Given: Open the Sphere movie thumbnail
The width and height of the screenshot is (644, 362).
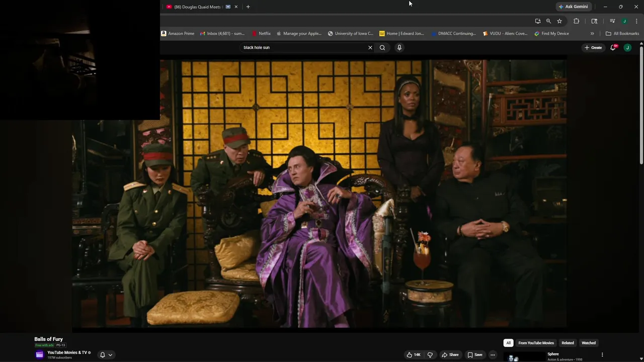Looking at the screenshot, I should click(524, 357).
